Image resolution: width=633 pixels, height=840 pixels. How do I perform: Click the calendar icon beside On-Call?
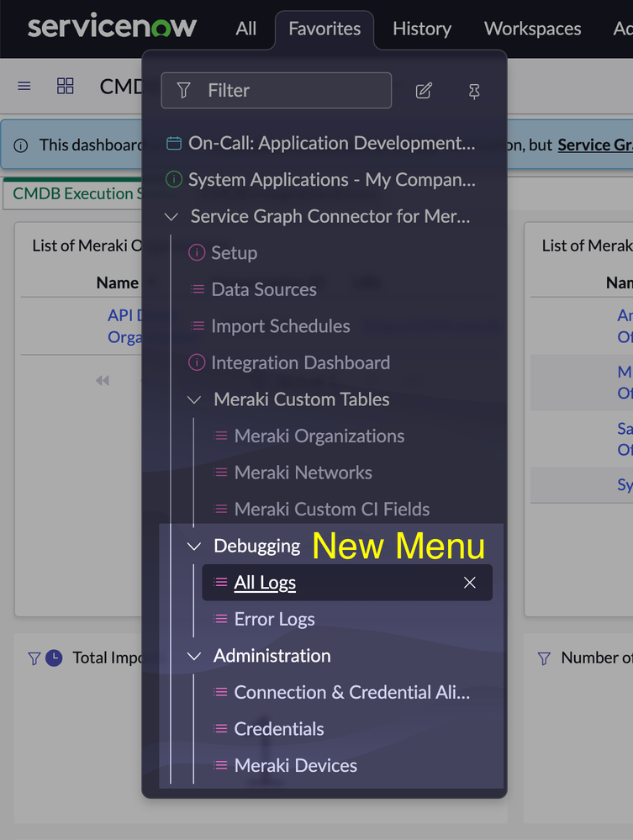tap(174, 143)
